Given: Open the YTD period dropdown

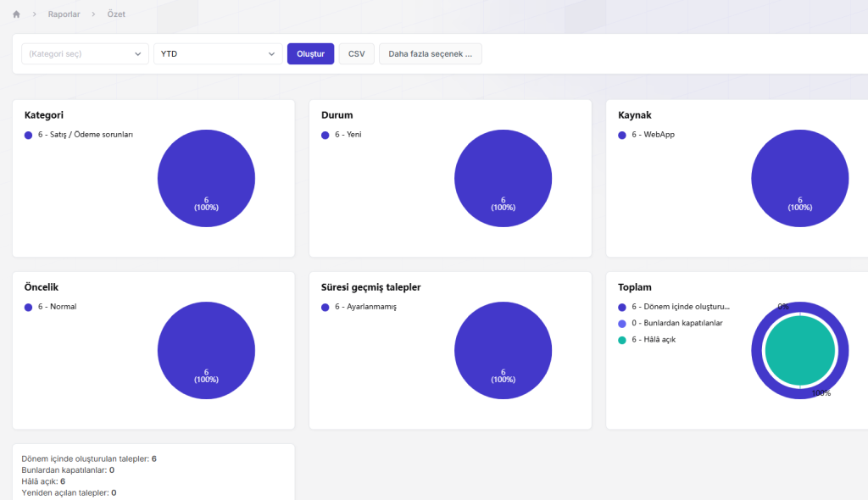Looking at the screenshot, I should 218,53.
